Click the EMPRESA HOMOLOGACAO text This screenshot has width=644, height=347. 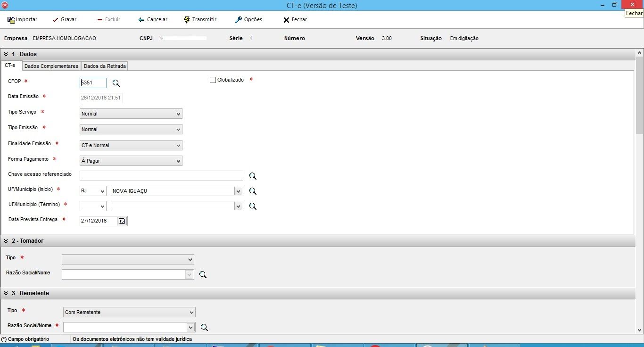coord(65,38)
